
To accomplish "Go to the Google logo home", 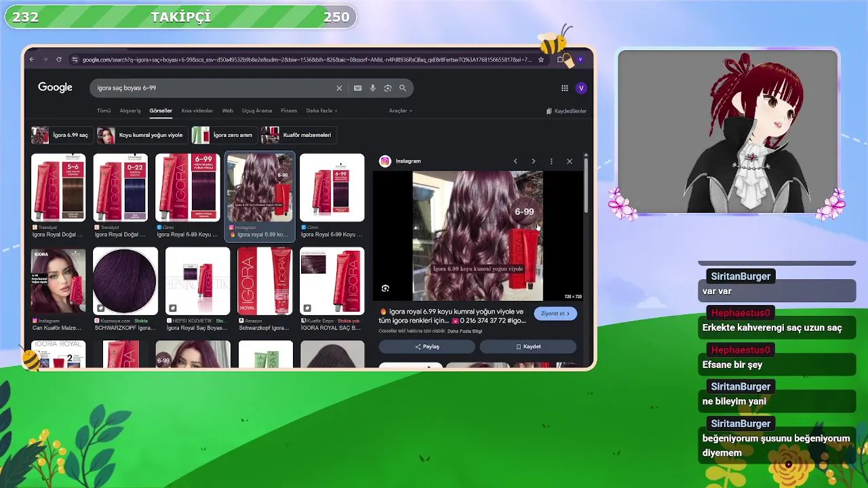I will coord(55,87).
